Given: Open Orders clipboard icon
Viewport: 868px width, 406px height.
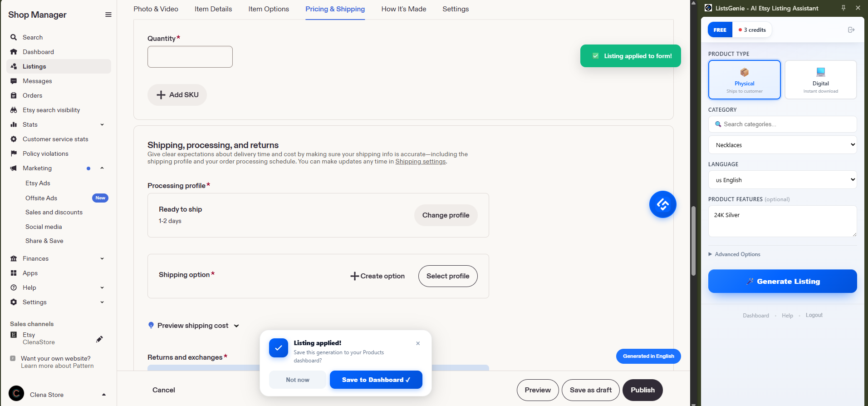Looking at the screenshot, I should pyautogui.click(x=14, y=95).
